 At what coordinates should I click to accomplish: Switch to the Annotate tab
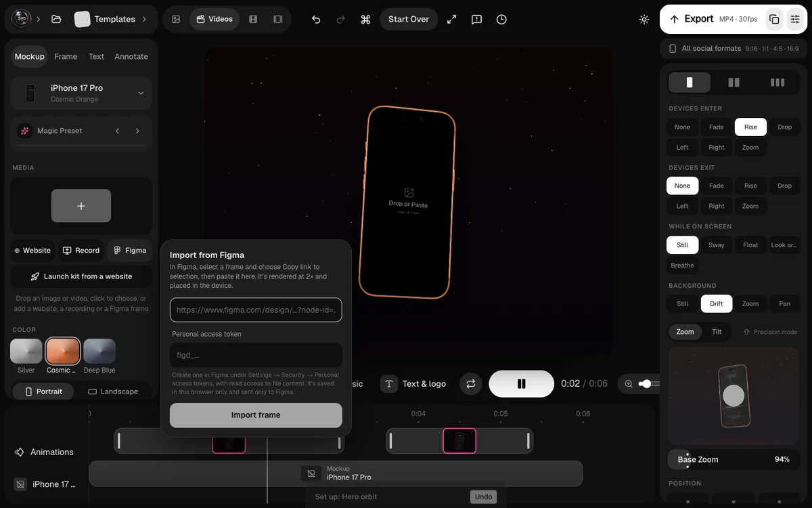(x=131, y=56)
